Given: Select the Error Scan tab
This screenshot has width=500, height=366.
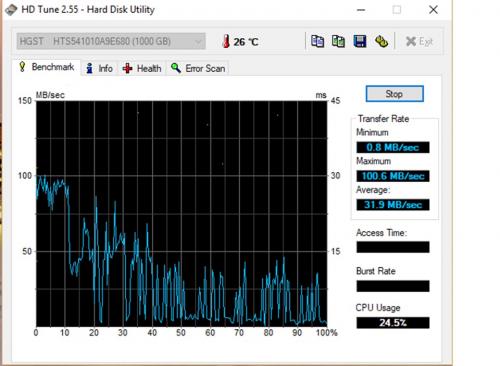Looking at the screenshot, I should tap(198, 68).
